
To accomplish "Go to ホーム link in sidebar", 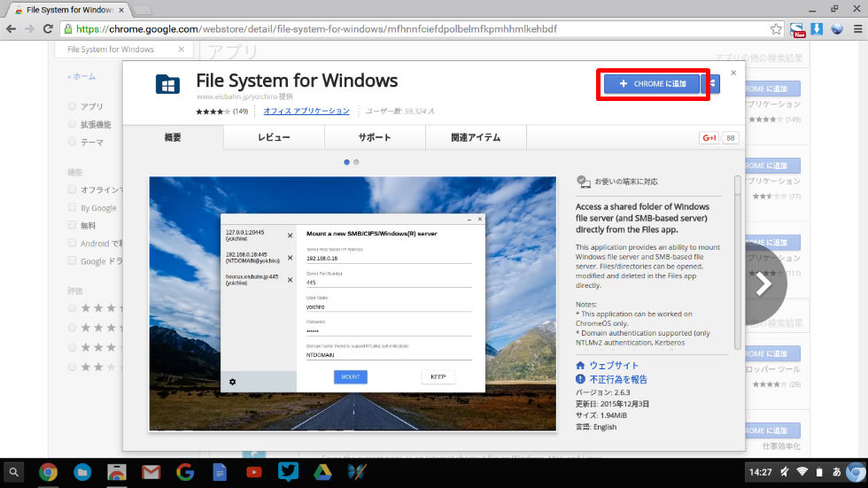I will [x=81, y=77].
